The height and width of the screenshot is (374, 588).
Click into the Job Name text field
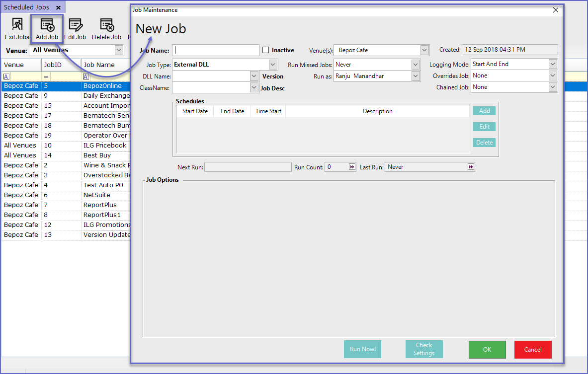coord(216,50)
